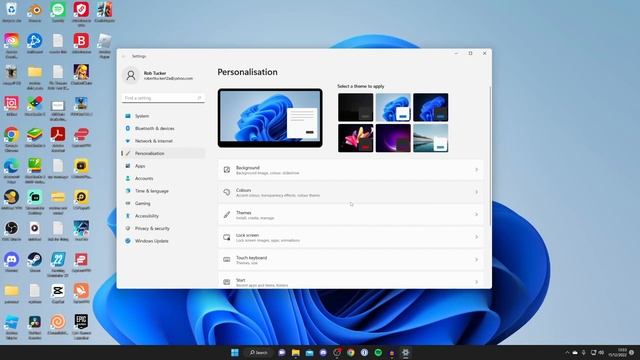Expand the Start row chevron
The height and width of the screenshot is (360, 640).
click(476, 282)
